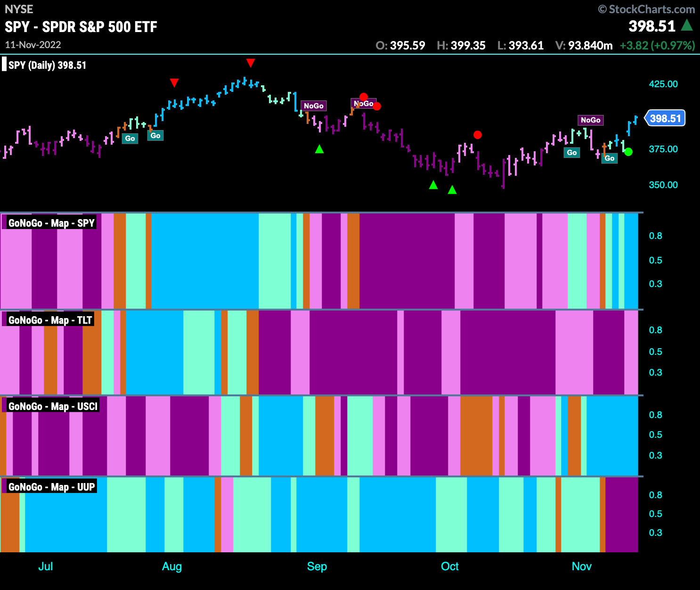Click the GoNoGo - Map - TLT label
The width and height of the screenshot is (700, 590).
pyautogui.click(x=50, y=320)
